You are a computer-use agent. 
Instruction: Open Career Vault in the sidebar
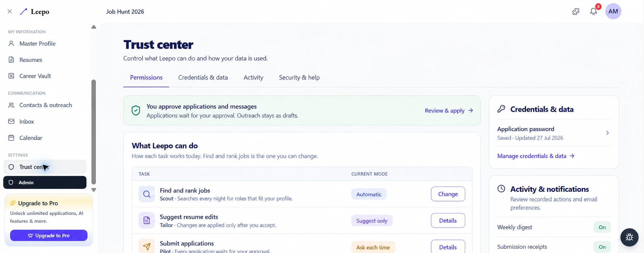point(45,76)
